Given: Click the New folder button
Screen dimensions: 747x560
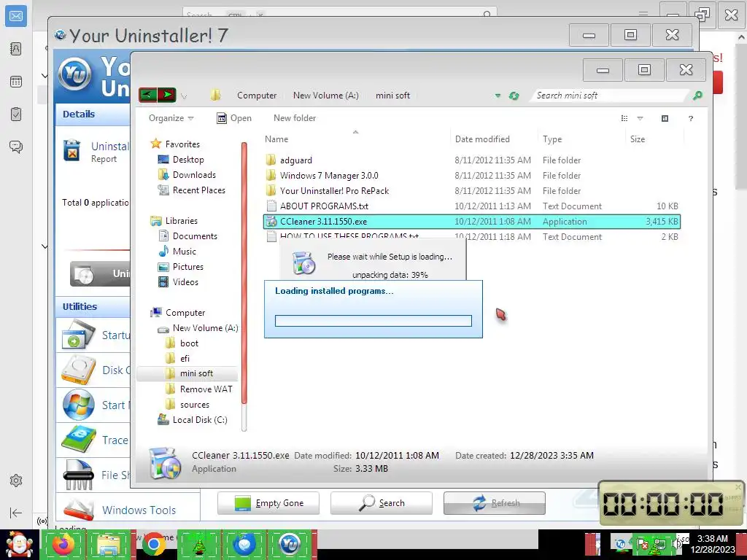Looking at the screenshot, I should pos(295,118).
